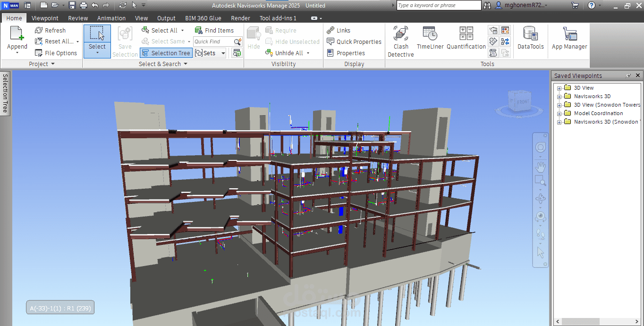Click the Saved Viewpoints horizontal scrollbar
644x326 pixels.
click(x=598, y=321)
